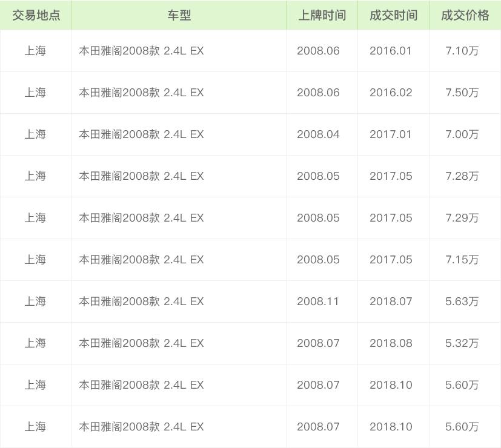
Task: Select the 2017.01 deal date cell
Action: [391, 134]
